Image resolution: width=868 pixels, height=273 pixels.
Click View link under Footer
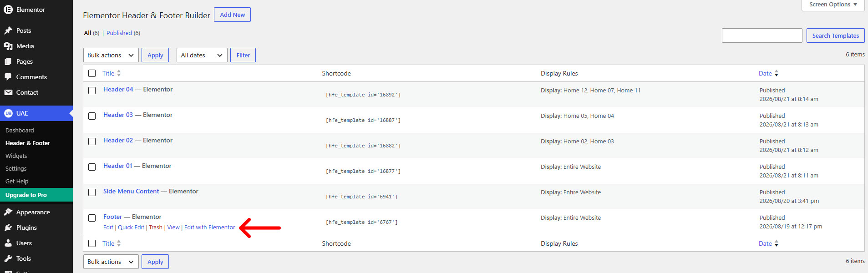[173, 227]
